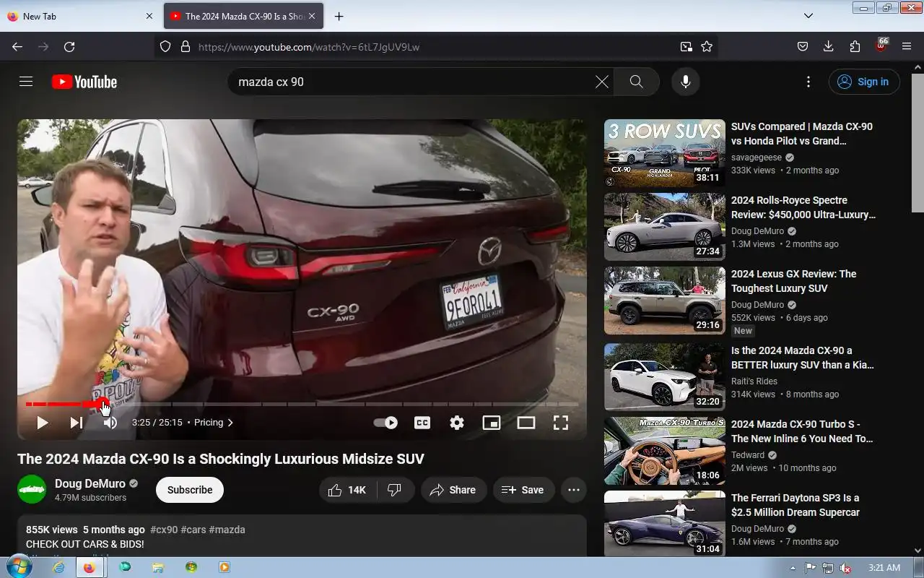Enter full screen mode

[561, 423]
